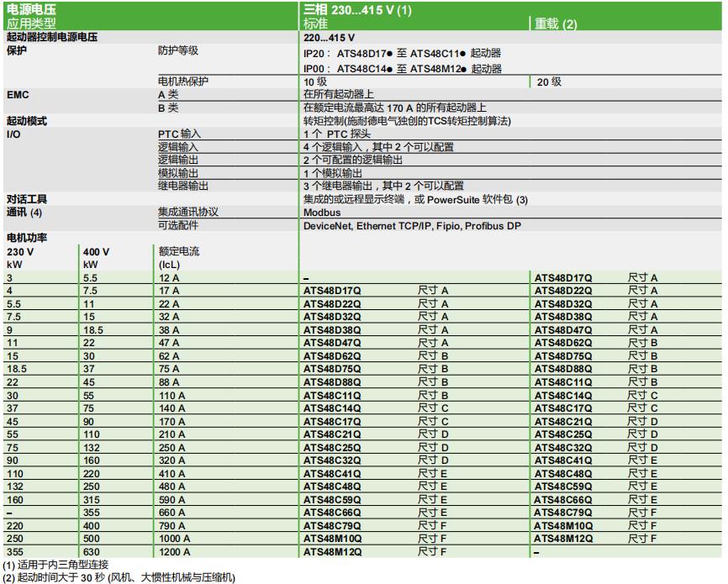Viewport: 728px width, 584px height.
Task: Click the IP00 starter range line
Action: point(403,69)
